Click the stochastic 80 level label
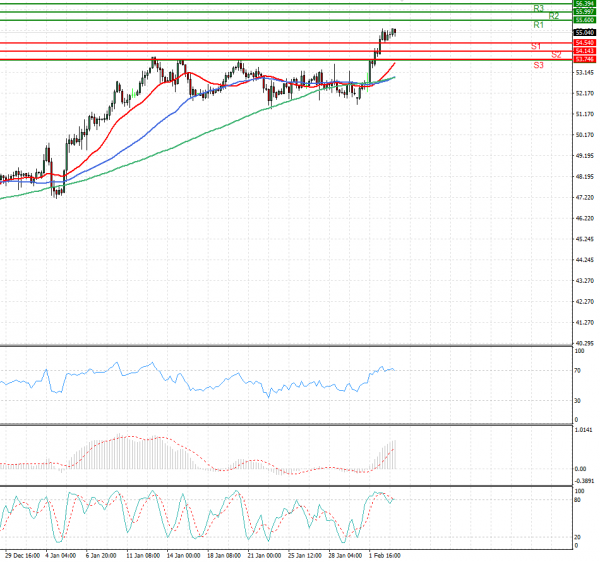 pyautogui.click(x=577, y=500)
